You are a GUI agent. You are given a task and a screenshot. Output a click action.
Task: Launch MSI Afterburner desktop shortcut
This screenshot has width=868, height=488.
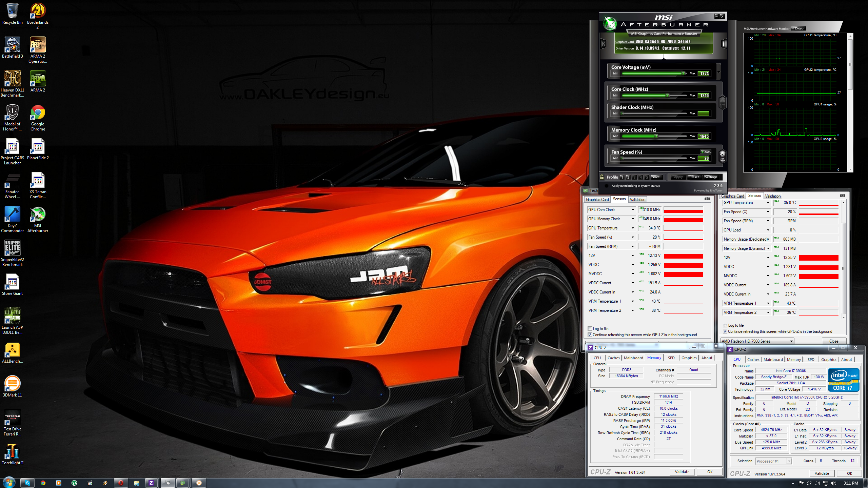(38, 219)
